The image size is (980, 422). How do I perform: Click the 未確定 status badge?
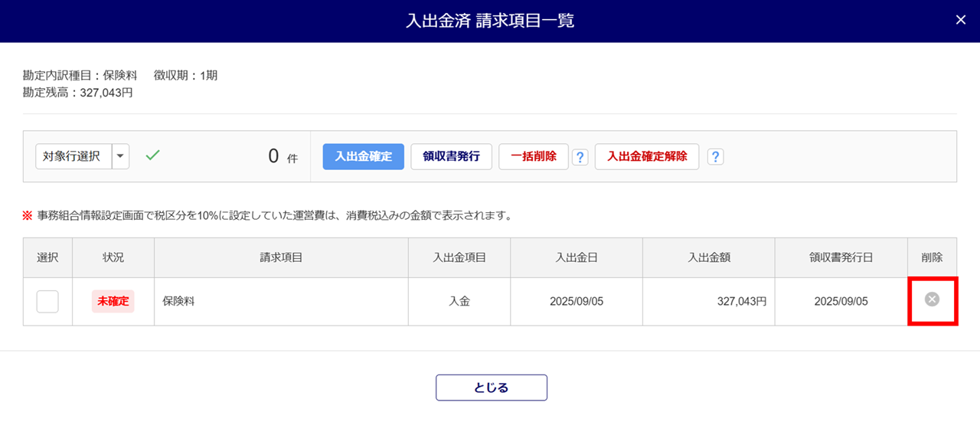click(x=113, y=301)
